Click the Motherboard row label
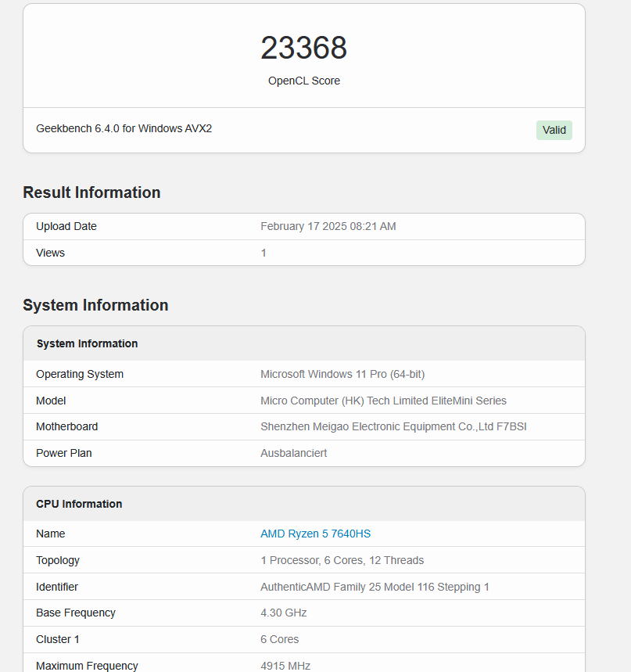 point(66,426)
